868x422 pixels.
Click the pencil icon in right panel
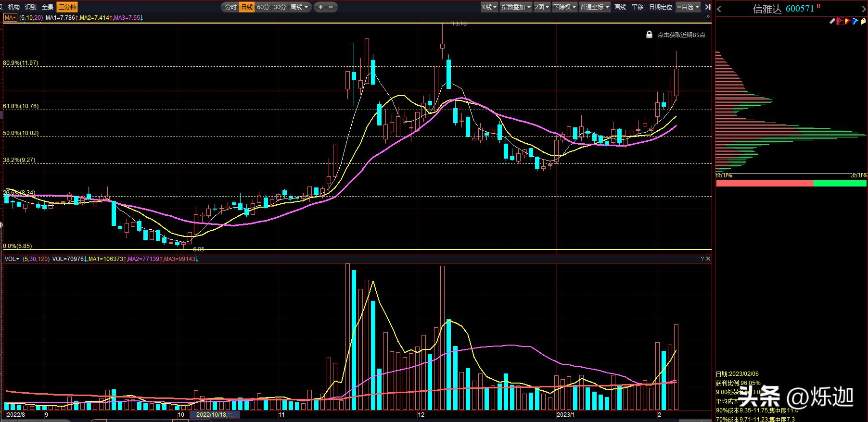832,21
